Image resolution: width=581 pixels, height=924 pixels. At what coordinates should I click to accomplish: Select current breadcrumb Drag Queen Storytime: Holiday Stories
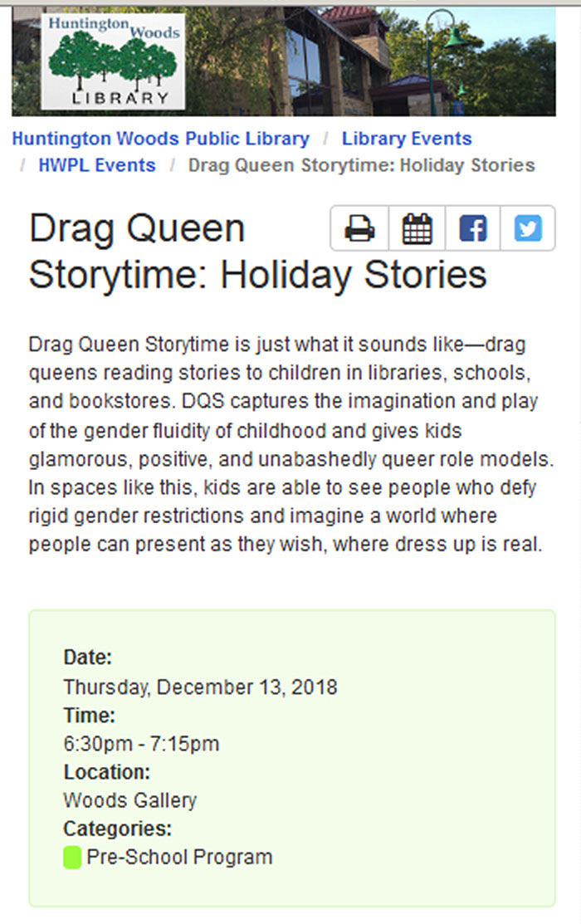click(361, 165)
